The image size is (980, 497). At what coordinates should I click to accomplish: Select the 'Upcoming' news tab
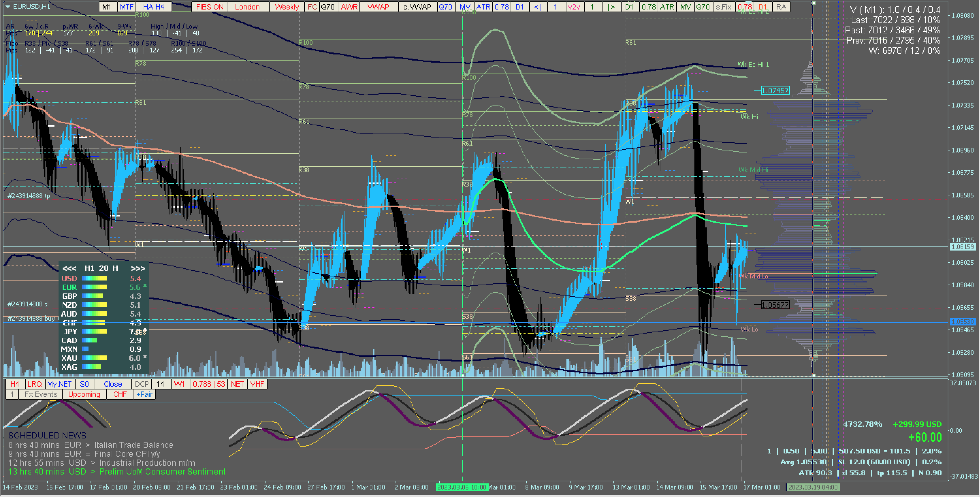[84, 395]
